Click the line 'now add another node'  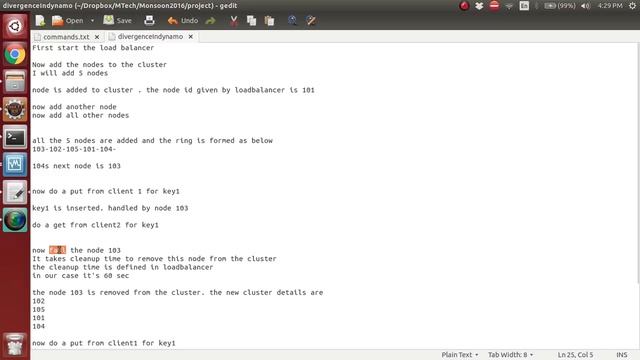point(74,107)
